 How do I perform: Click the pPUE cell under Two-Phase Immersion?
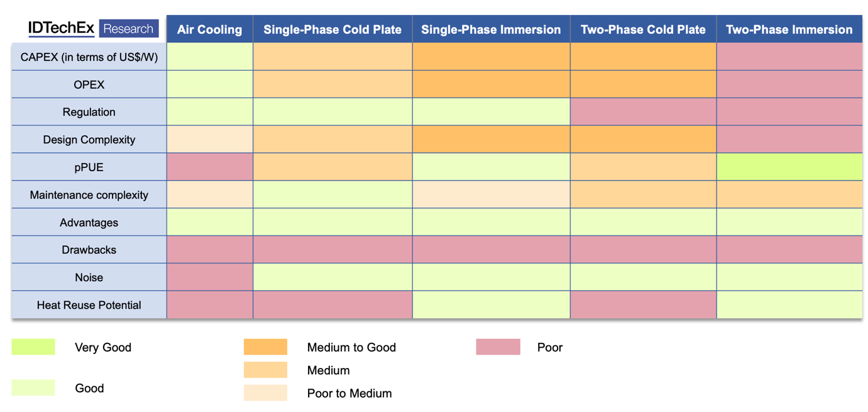[x=789, y=167]
